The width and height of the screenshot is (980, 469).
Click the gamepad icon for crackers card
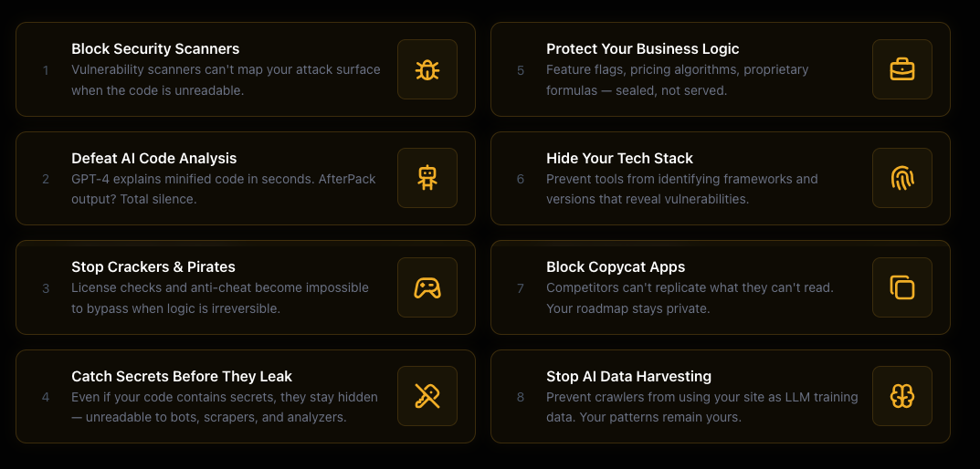pyautogui.click(x=427, y=287)
